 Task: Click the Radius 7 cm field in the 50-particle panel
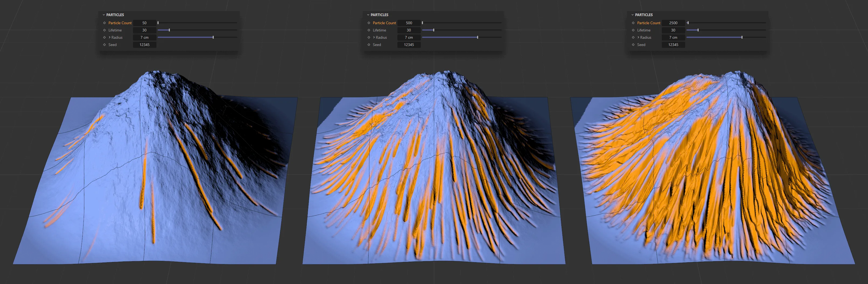(144, 37)
